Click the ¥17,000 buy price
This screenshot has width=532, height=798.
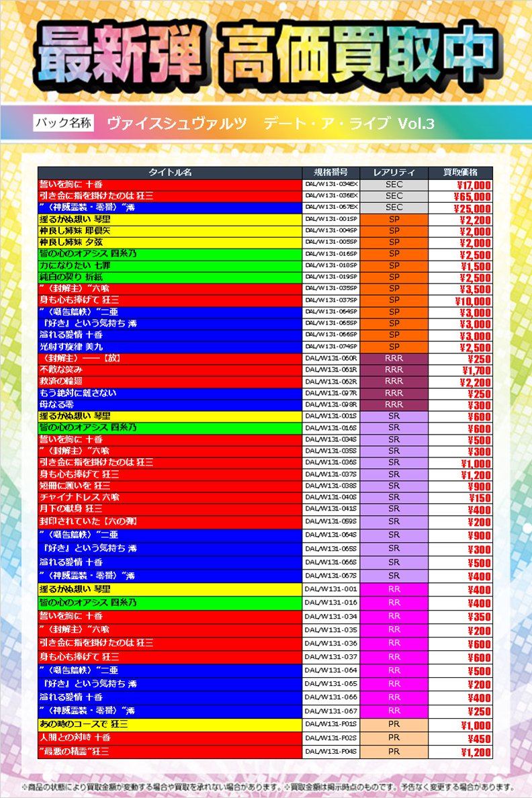[x=473, y=185]
